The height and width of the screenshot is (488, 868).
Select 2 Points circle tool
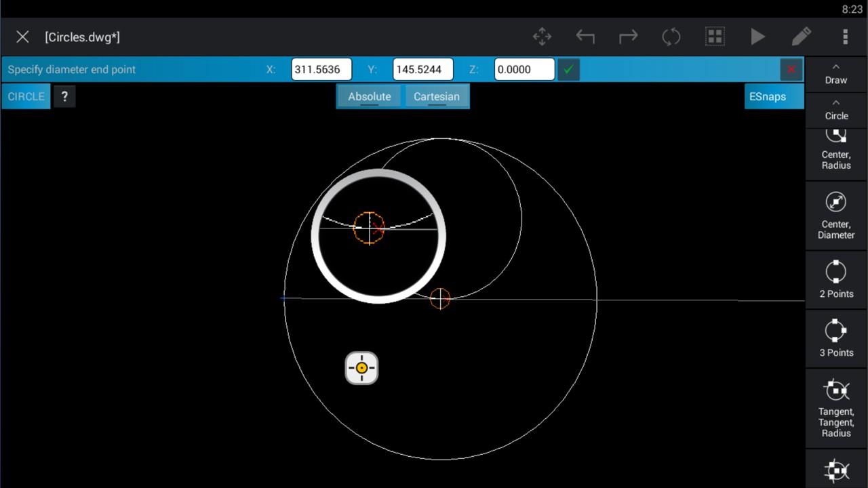(836, 279)
